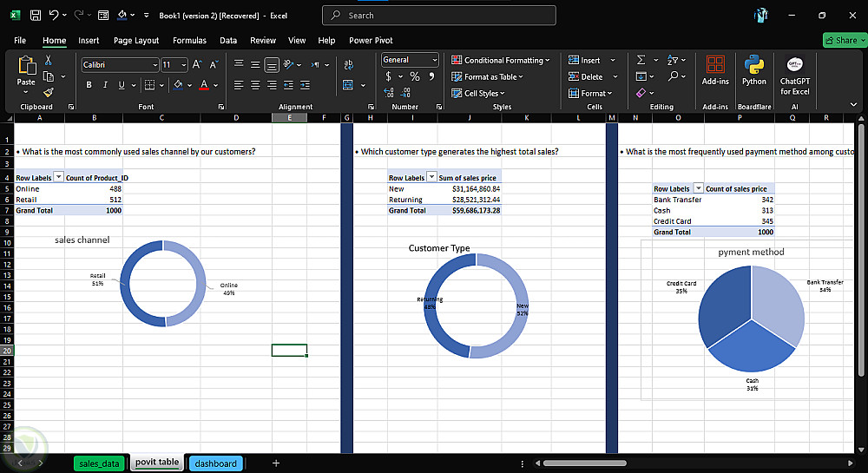Open the Python add-in
Image resolution: width=868 pixels, height=473 pixels.
pyautogui.click(x=753, y=69)
